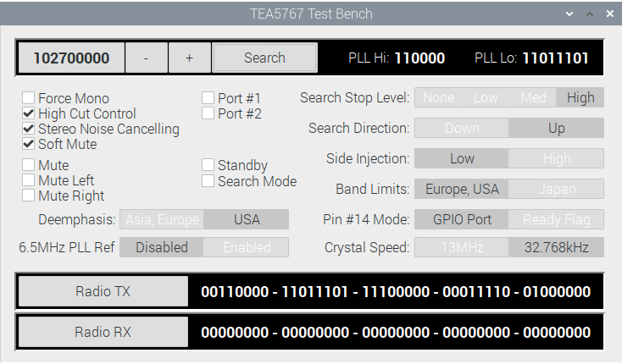Decrease frequency with the minus button
Image resolution: width=622 pixels, height=364 pixels.
pos(146,58)
